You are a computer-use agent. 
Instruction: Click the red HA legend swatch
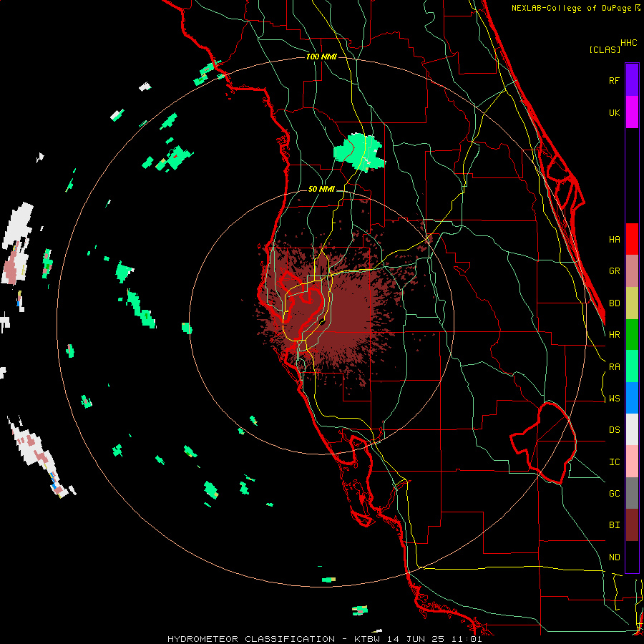click(x=632, y=239)
